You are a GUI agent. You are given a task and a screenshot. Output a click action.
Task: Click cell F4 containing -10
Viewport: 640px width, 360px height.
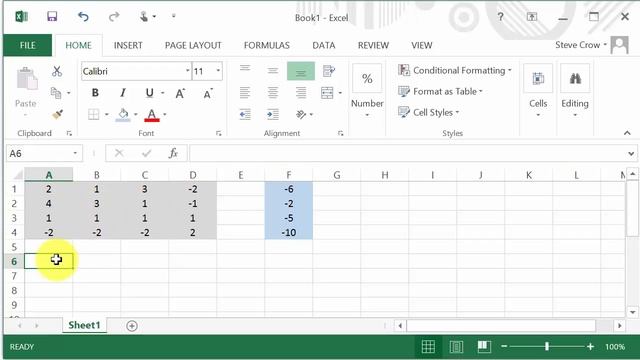(x=289, y=232)
